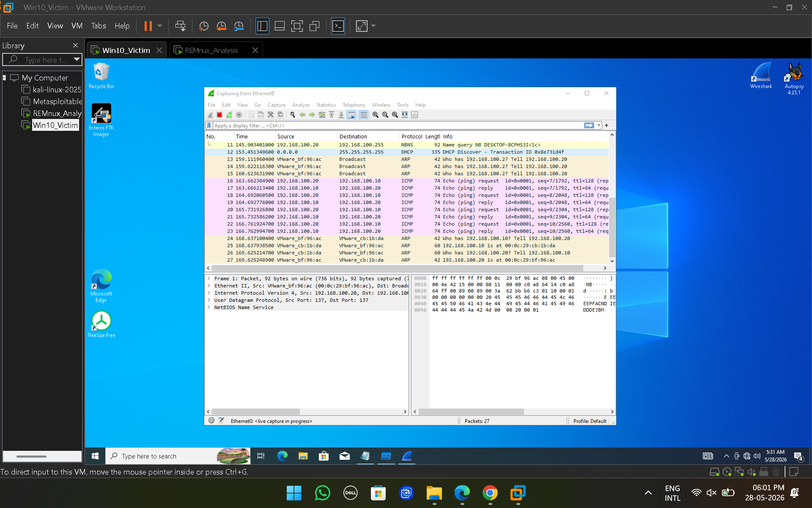The image size is (812, 508).
Task: Open guest Windows Start menu
Action: pos(95,456)
